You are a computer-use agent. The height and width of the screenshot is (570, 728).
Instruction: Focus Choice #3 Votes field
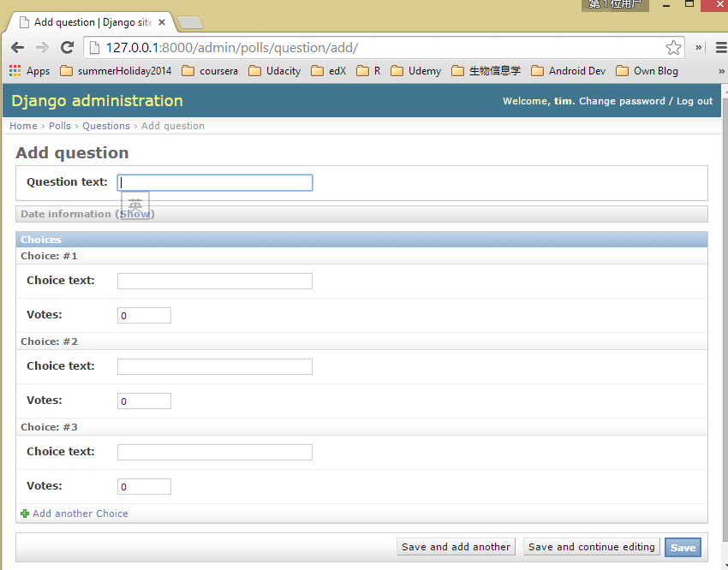pos(144,486)
